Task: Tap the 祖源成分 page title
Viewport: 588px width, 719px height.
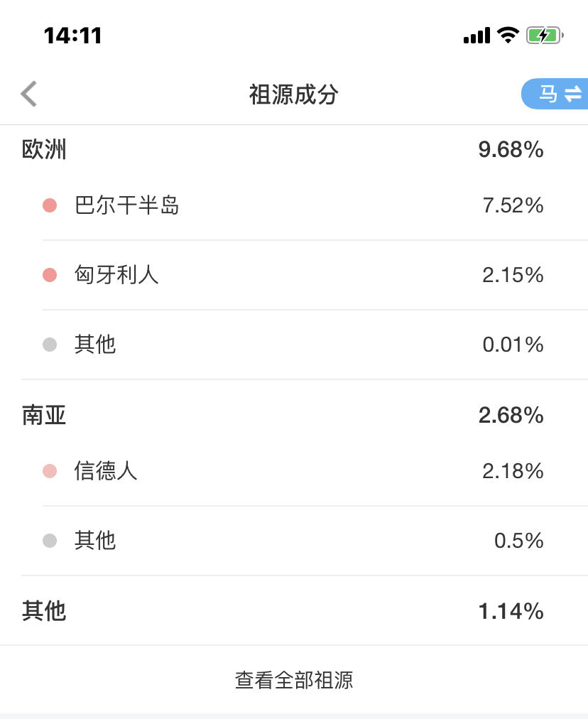Action: click(294, 94)
